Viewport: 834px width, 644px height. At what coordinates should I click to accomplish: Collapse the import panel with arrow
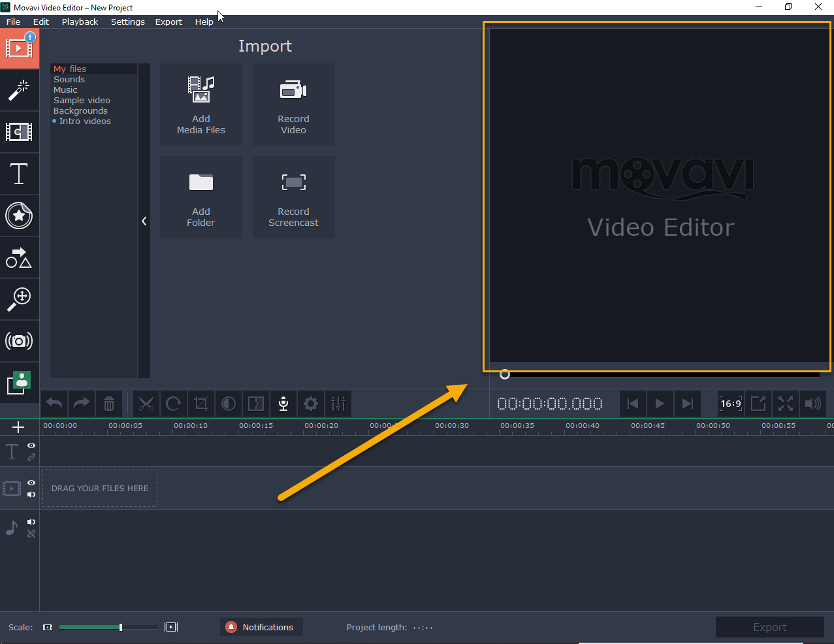coord(144,221)
